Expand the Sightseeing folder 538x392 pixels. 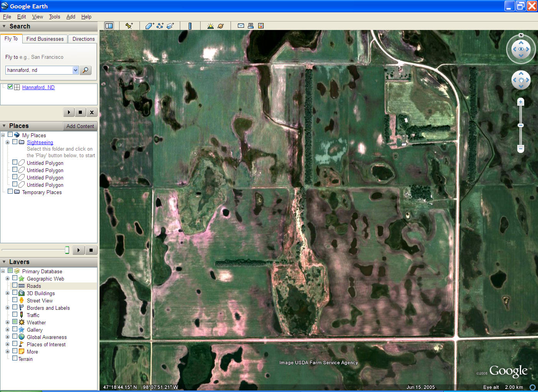click(7, 142)
